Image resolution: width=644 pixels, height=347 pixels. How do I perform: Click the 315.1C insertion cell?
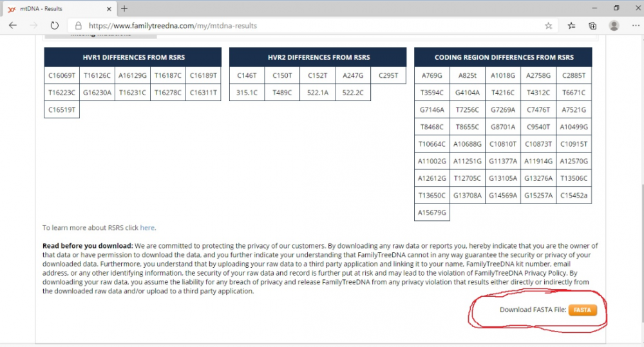point(247,93)
